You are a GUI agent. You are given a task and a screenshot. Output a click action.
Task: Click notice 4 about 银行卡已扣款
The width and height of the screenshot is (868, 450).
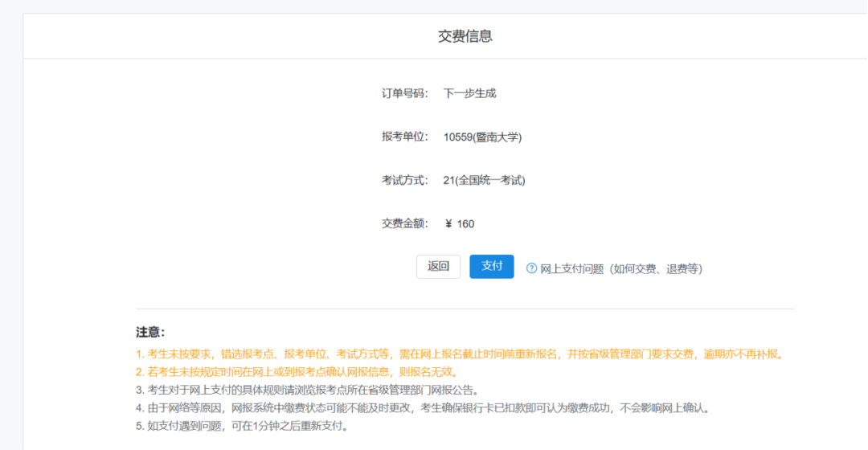[423, 407]
